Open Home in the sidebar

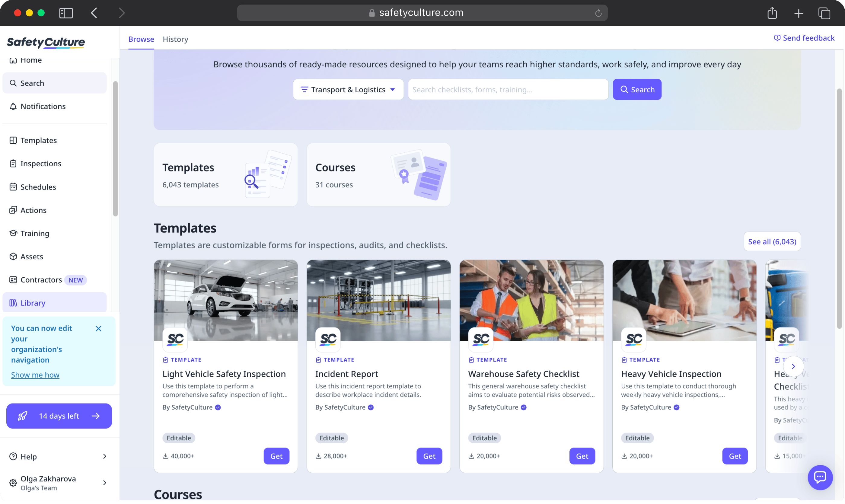[x=54, y=60]
